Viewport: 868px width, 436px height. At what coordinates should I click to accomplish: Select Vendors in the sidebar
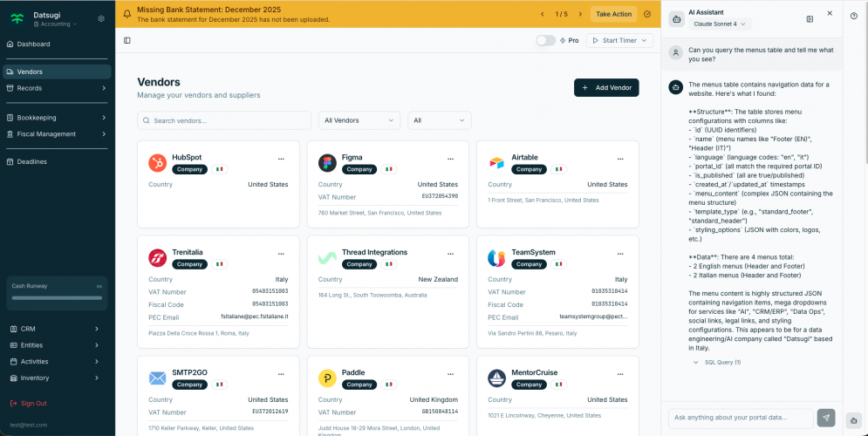(57, 72)
